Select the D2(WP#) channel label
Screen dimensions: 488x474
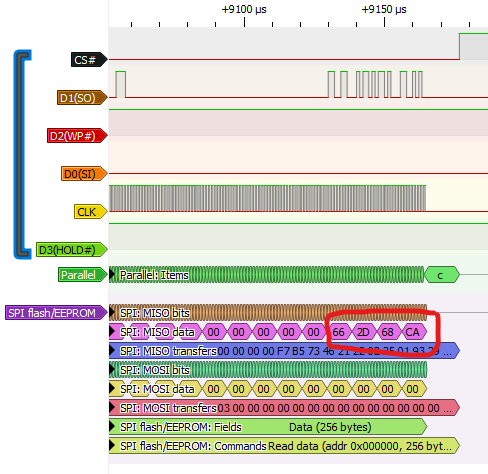pos(77,136)
